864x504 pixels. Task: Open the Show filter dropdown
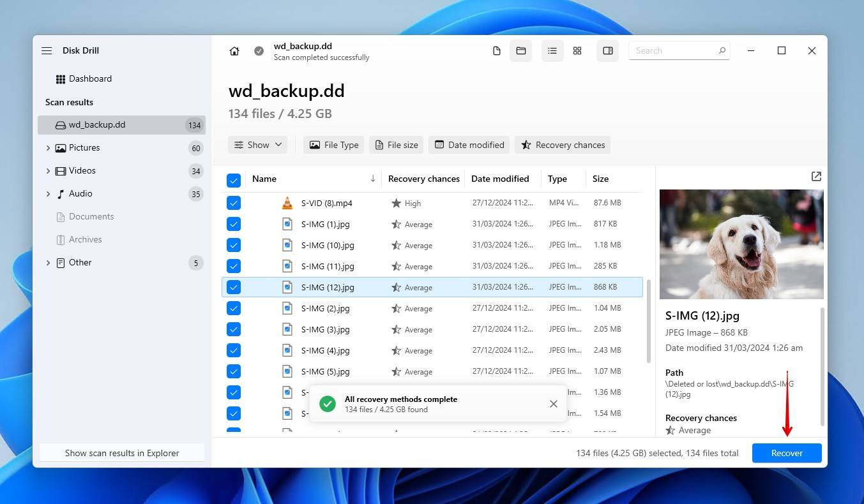tap(257, 145)
